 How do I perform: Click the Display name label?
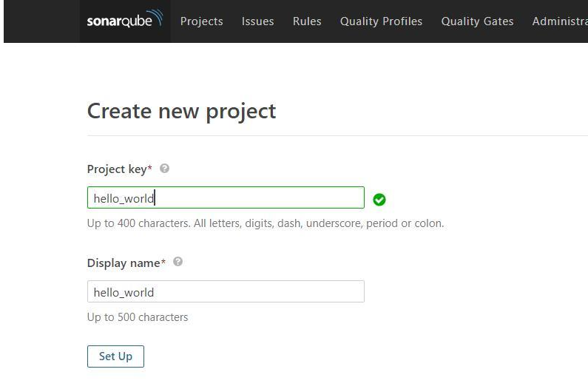[124, 263]
